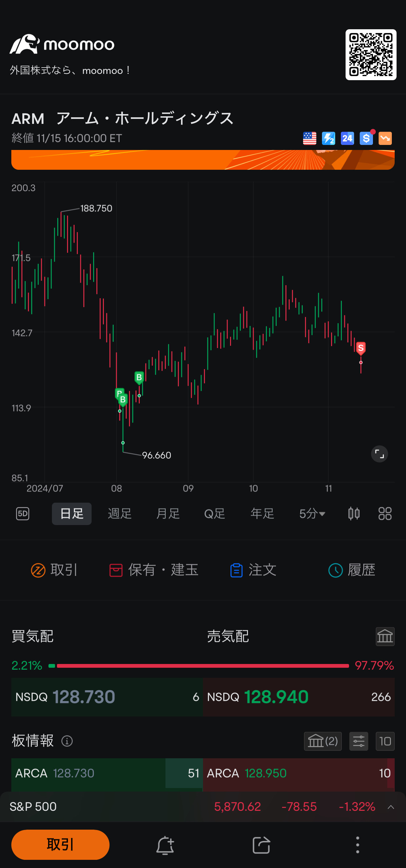Select the 年足 yearly chart tab
Viewport: 406px width, 868px height.
click(262, 513)
